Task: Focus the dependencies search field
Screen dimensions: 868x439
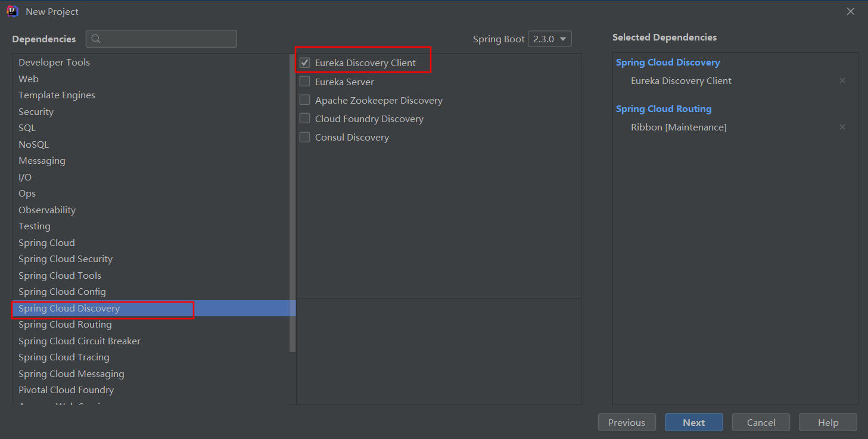Action: [x=161, y=39]
